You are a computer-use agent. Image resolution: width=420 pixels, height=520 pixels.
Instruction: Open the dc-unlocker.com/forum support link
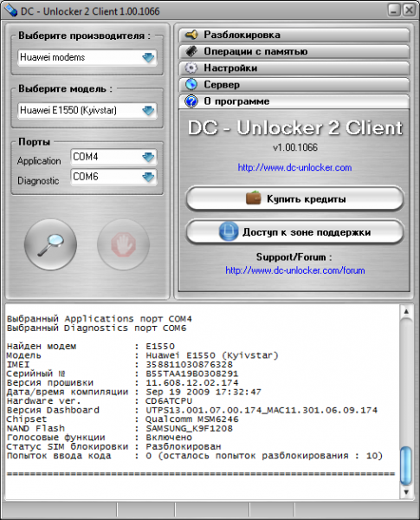pos(295,270)
